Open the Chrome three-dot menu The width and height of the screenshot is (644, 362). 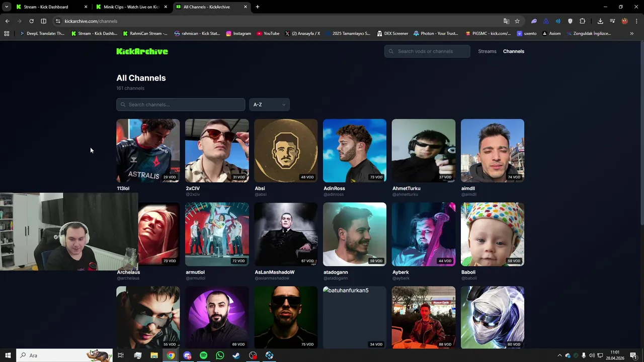(636, 21)
